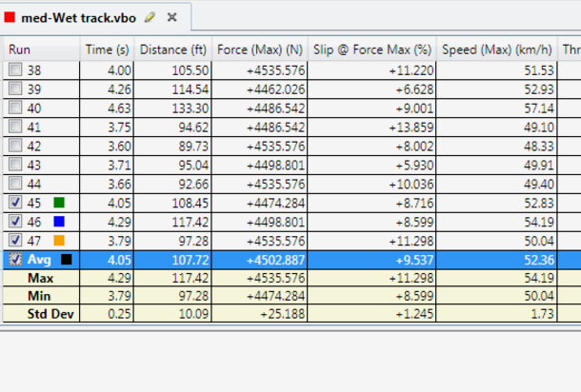The image size is (581, 392).
Task: Select the Std Dev summary row
Action: pos(50,314)
